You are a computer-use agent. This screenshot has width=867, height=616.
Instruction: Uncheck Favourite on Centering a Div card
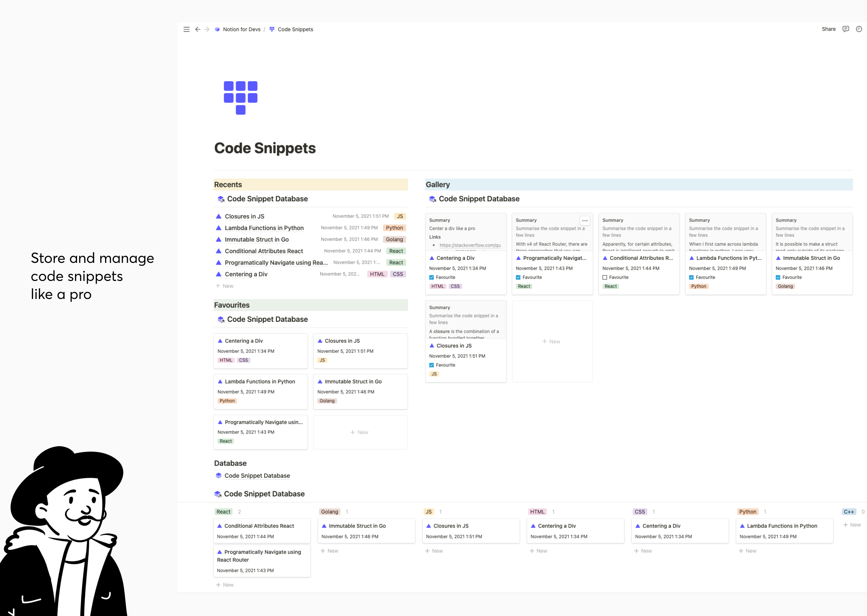click(432, 277)
